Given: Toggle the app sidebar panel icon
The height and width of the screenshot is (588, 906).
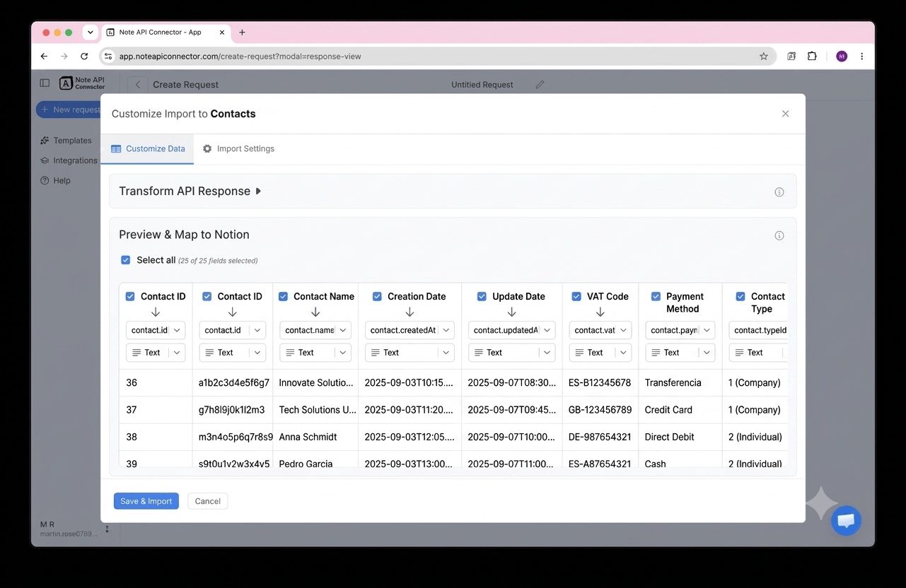Looking at the screenshot, I should [x=45, y=83].
